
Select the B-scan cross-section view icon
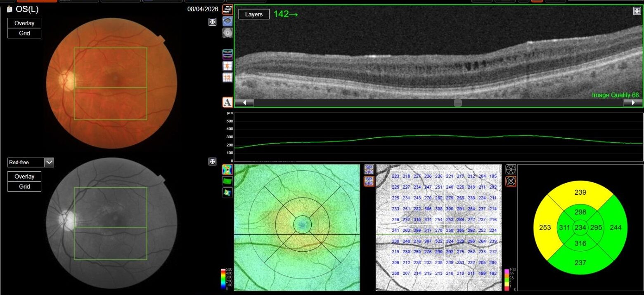[x=227, y=10]
